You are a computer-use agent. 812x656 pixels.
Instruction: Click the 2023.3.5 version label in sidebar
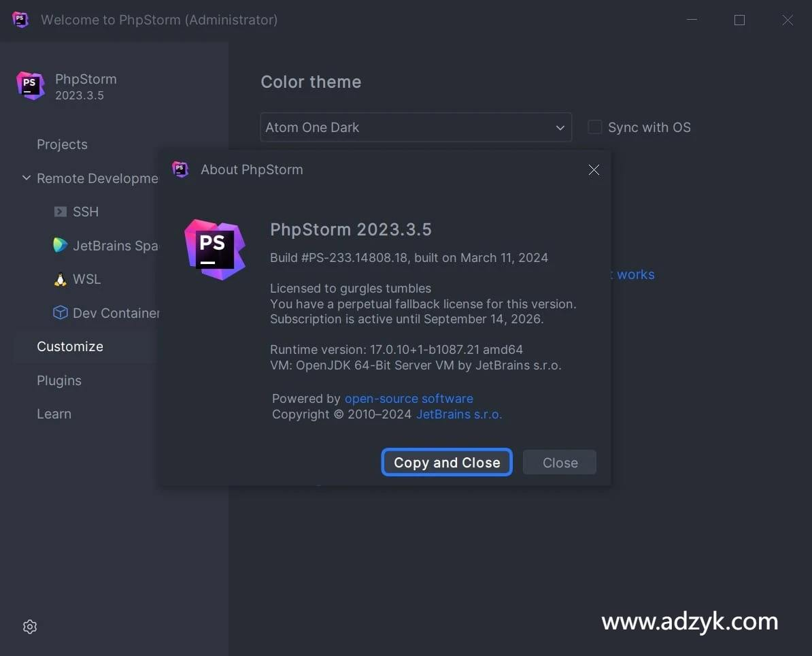pyautogui.click(x=80, y=95)
